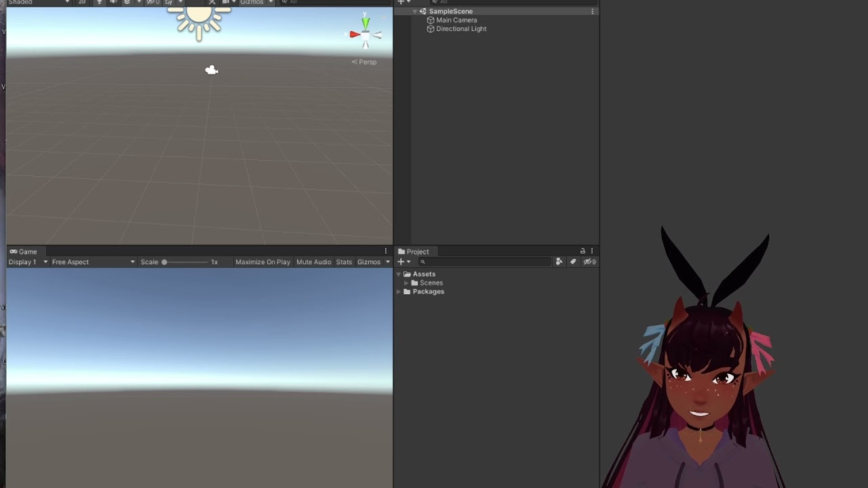Select SampleScene in the Hierarchy
Viewport: 868px width, 488px height.
450,12
